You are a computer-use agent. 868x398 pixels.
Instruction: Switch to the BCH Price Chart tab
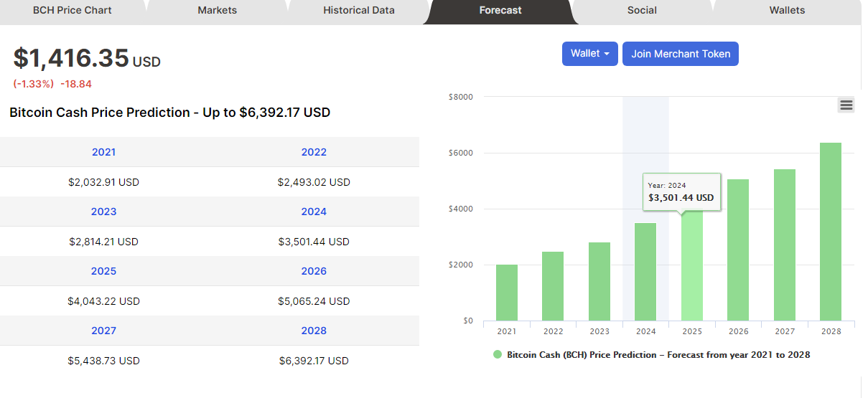[x=73, y=11]
